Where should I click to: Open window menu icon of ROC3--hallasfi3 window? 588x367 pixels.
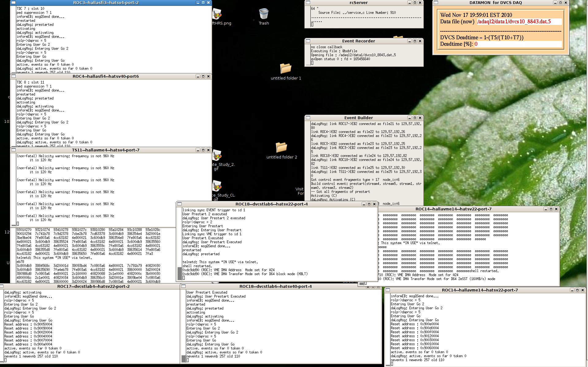[13, 2]
